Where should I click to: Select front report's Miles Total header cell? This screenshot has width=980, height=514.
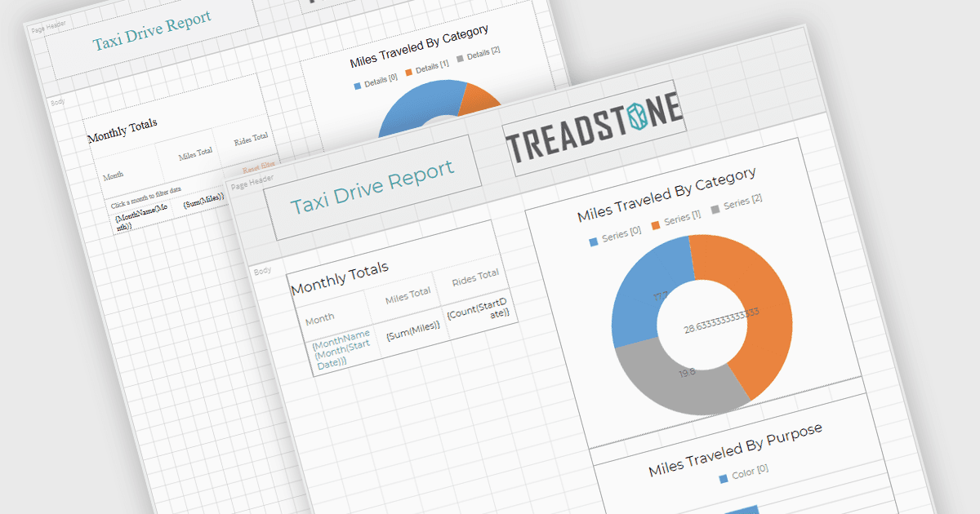point(408,295)
